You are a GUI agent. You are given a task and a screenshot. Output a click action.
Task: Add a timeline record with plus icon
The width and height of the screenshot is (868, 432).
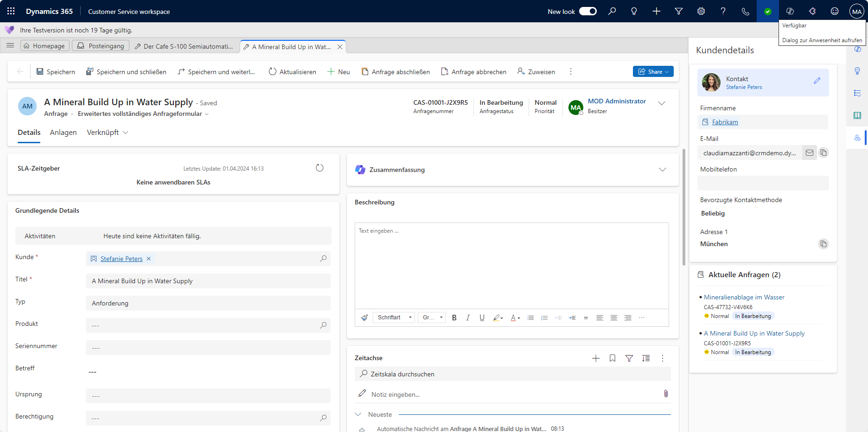(x=596, y=358)
